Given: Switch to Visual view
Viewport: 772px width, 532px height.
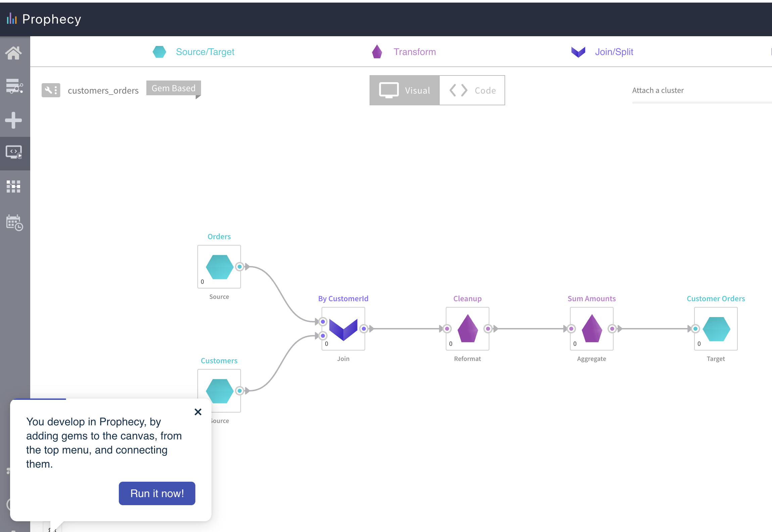Looking at the screenshot, I should [404, 90].
